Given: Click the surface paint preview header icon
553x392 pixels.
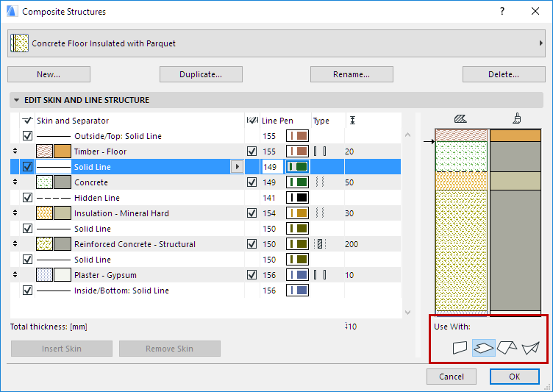Looking at the screenshot, I should tap(517, 119).
